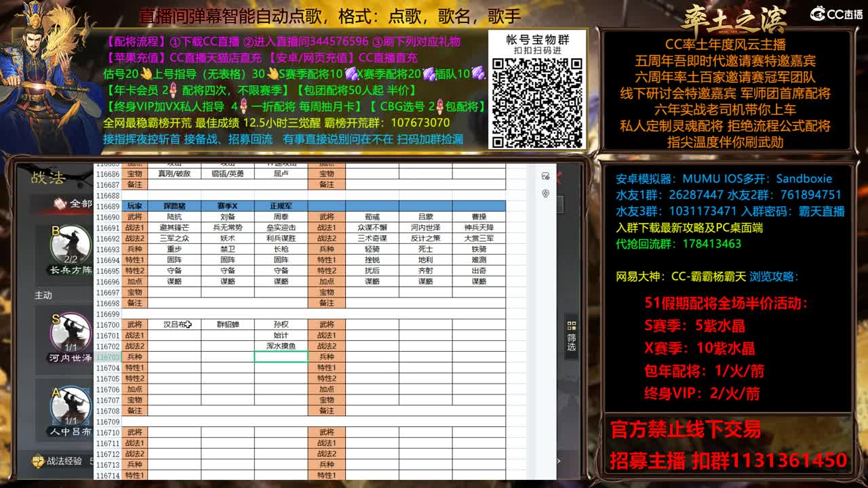
Task: Select the cell containing 大赏三军
Action: click(x=479, y=238)
